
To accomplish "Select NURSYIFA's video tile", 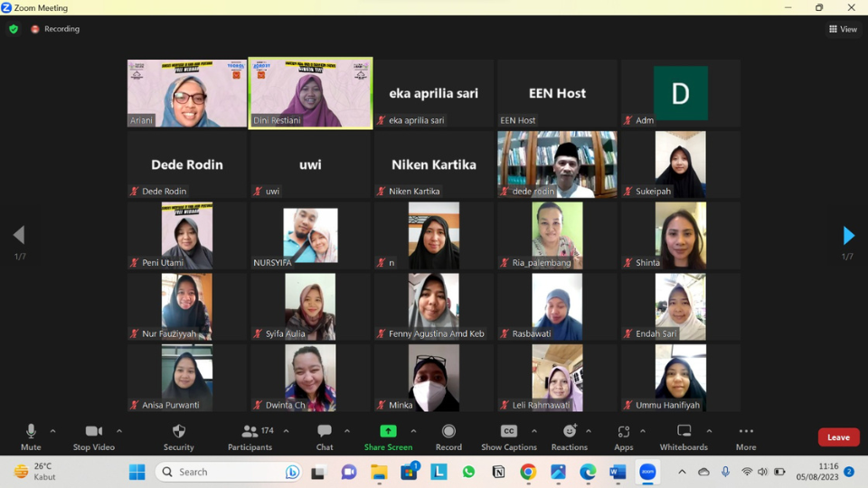I will pyautogui.click(x=310, y=236).
